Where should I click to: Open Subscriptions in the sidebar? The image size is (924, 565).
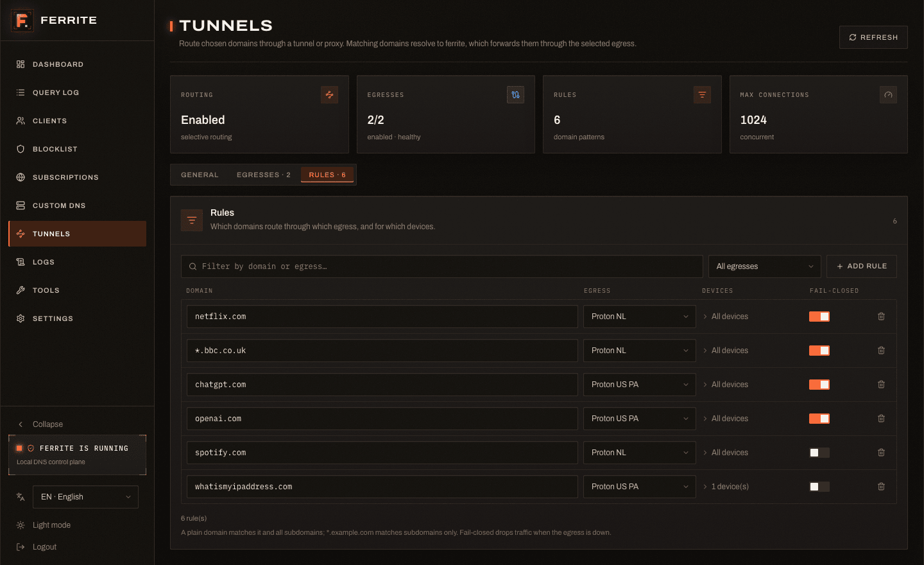pyautogui.click(x=77, y=177)
